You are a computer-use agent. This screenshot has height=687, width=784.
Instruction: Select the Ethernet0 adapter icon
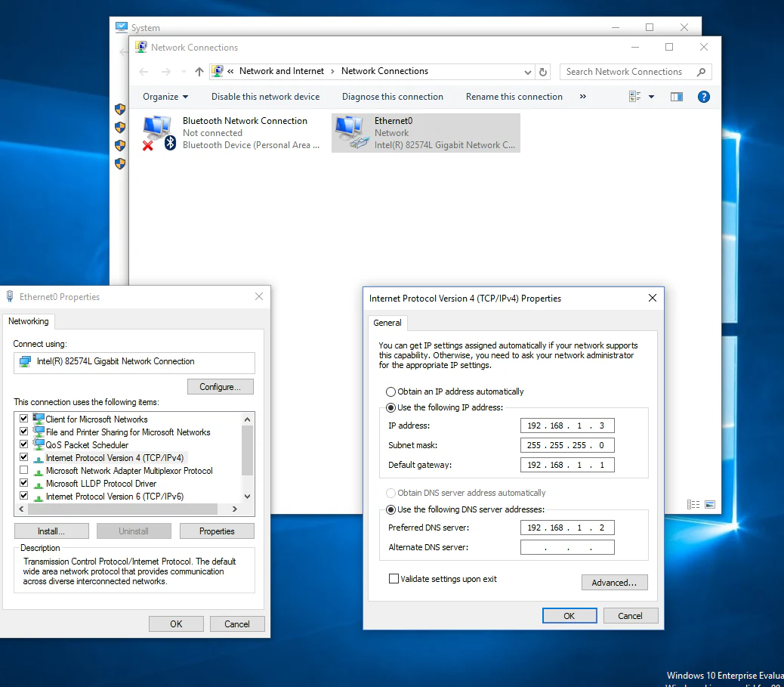352,132
